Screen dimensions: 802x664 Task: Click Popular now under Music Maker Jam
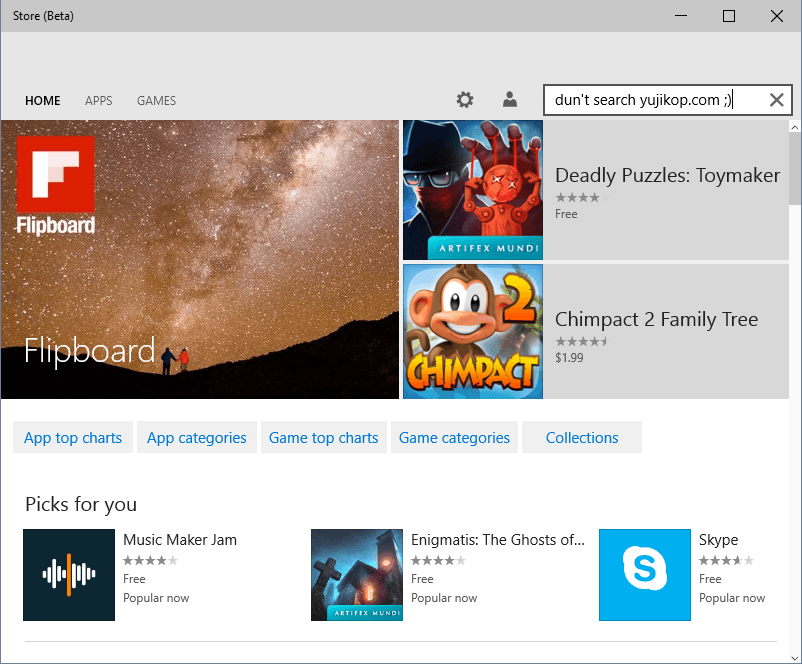(156, 598)
